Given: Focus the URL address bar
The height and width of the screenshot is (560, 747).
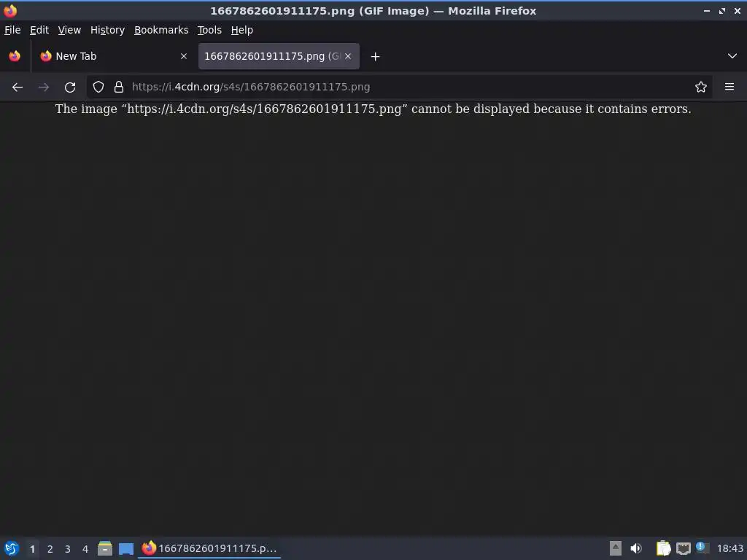Looking at the screenshot, I should (x=399, y=87).
